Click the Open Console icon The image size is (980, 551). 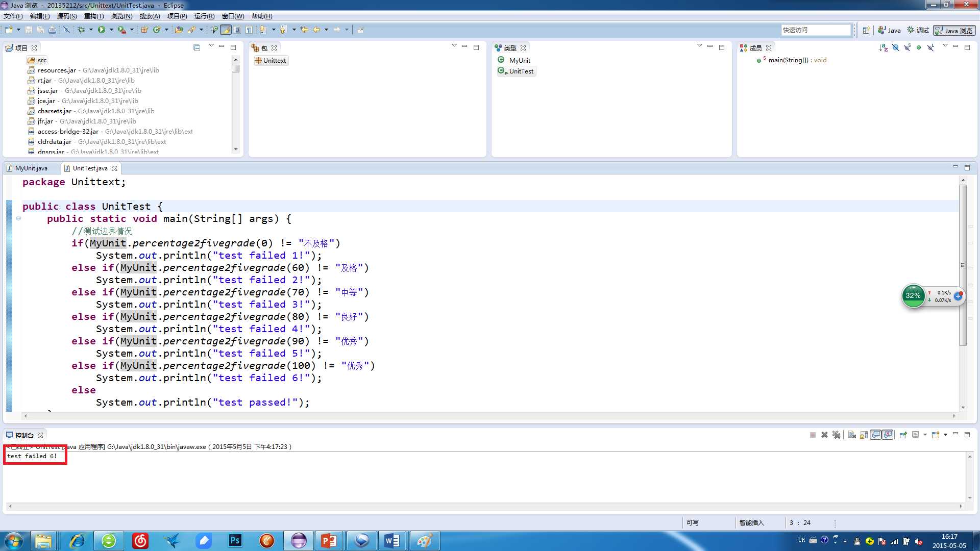click(936, 435)
